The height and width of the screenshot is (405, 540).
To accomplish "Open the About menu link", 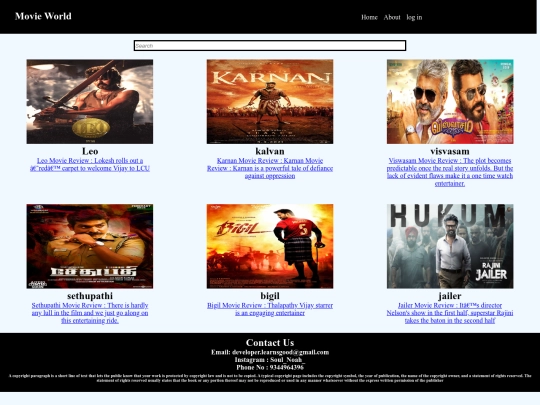I will tap(392, 17).
